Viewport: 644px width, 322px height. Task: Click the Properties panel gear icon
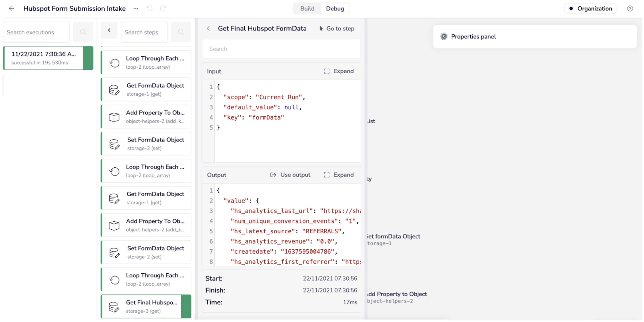[x=444, y=36]
